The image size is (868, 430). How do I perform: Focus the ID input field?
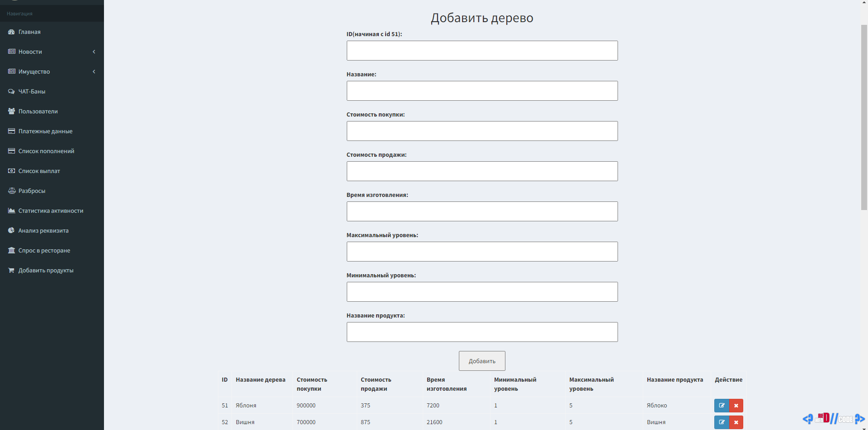pyautogui.click(x=482, y=51)
